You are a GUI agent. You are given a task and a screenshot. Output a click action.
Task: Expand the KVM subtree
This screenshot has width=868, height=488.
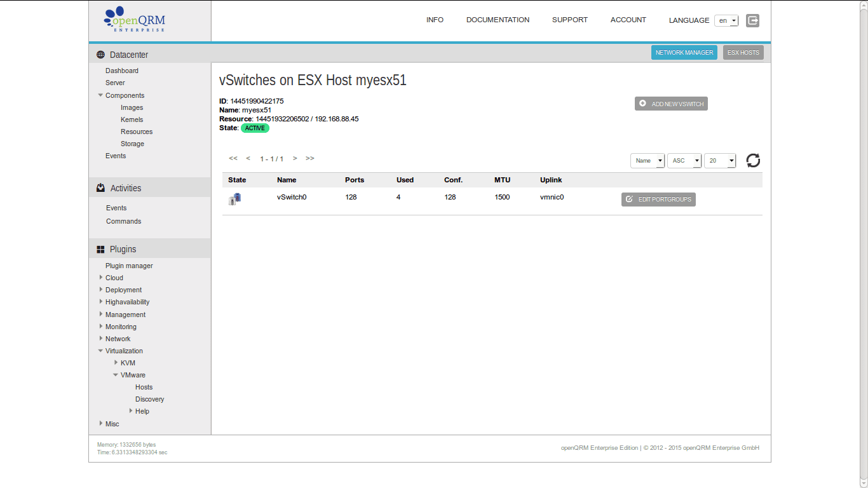pos(116,363)
